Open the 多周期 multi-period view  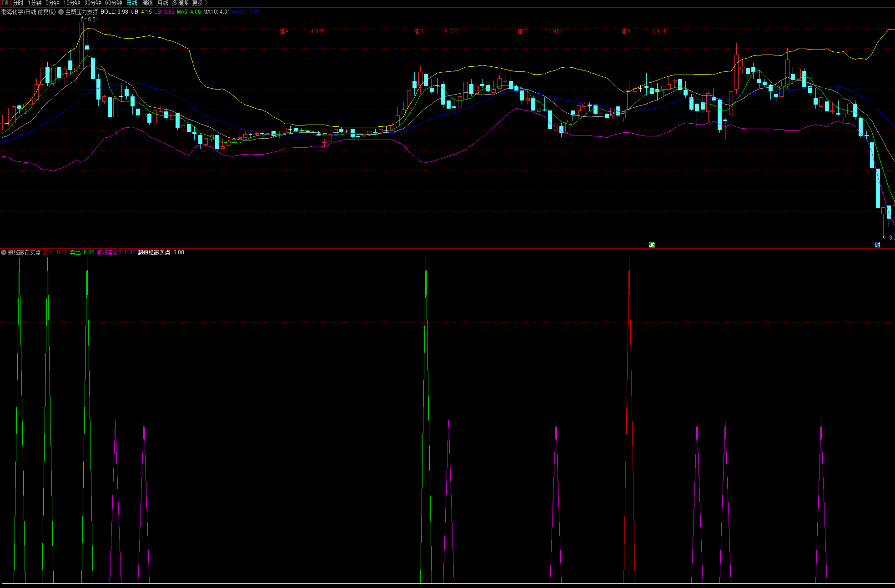180,3
